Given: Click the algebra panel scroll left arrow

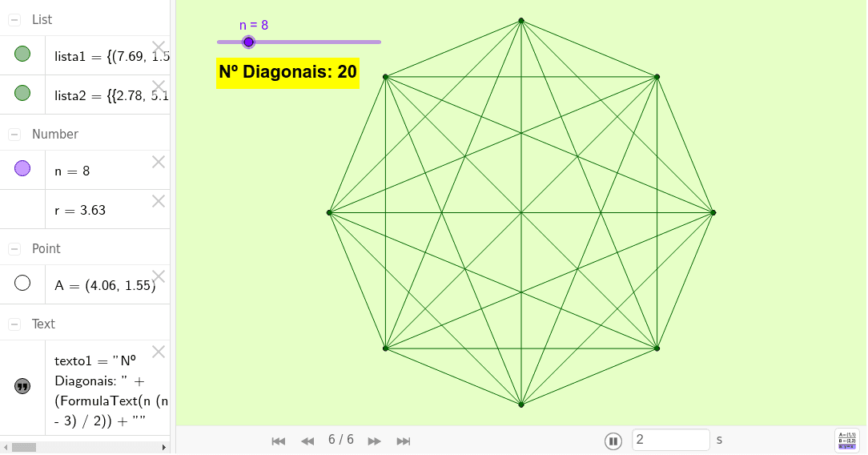Looking at the screenshot, I should (6, 447).
